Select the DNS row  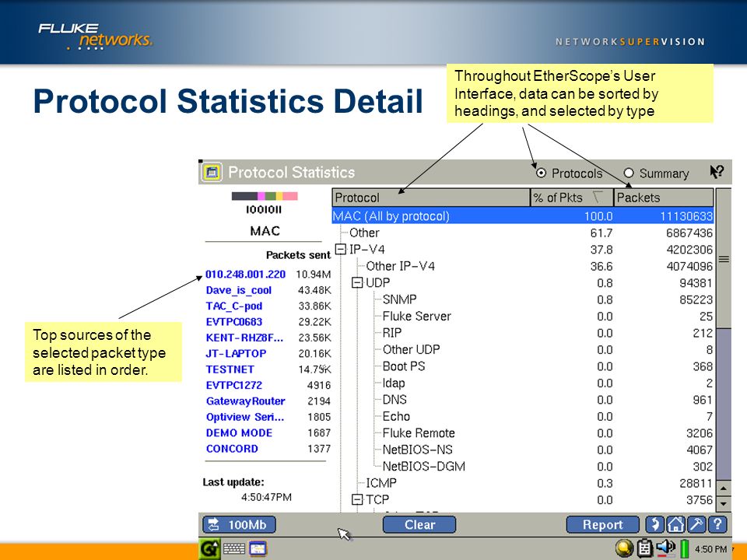pyautogui.click(x=523, y=400)
